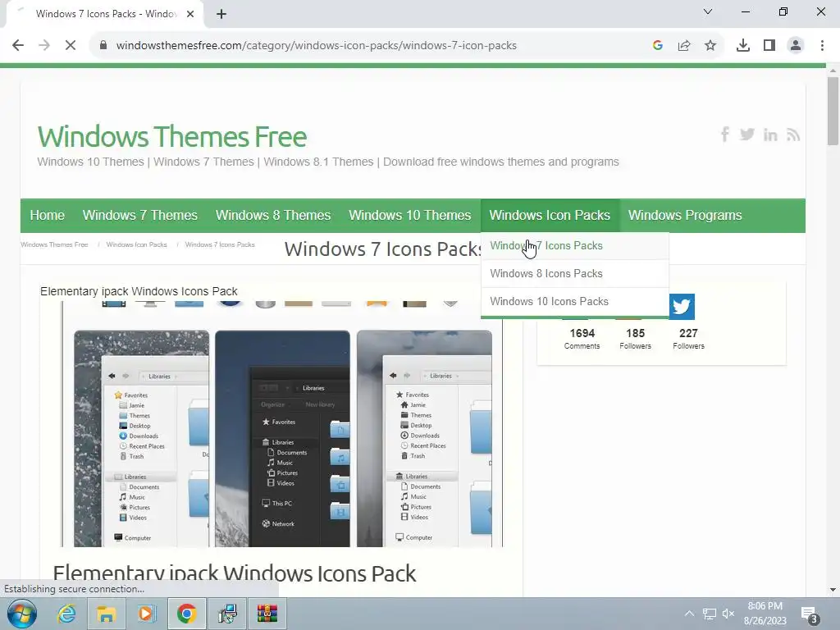Select Windows 8 Icons Packs from dropdown

575,274
